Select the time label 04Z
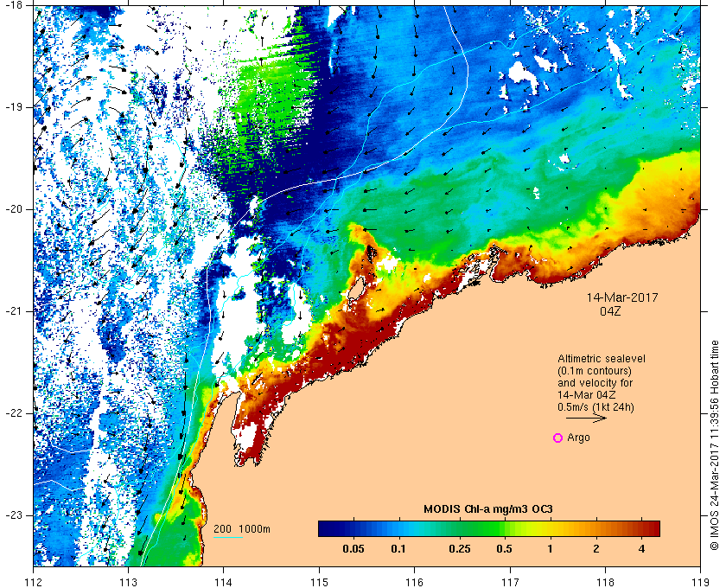This screenshot has height=588, width=726. (610, 311)
